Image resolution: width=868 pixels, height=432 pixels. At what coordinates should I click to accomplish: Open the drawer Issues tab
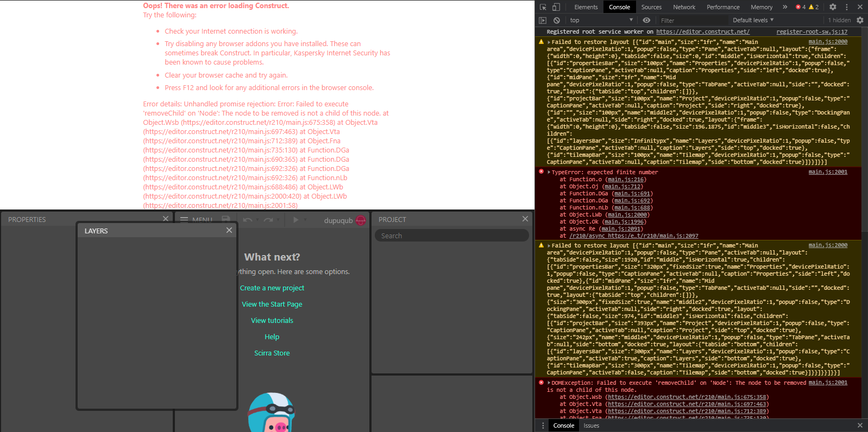pyautogui.click(x=591, y=425)
